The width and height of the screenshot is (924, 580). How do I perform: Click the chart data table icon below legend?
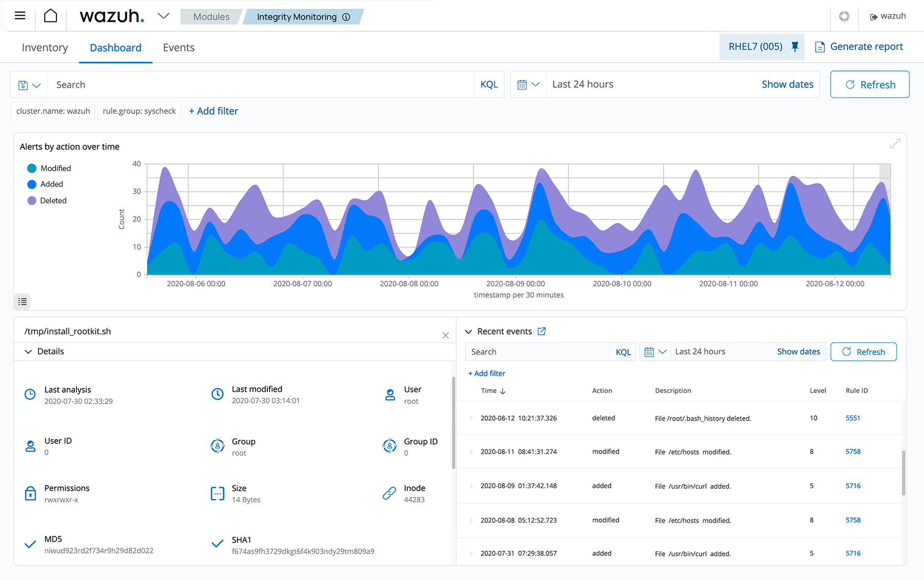(x=22, y=302)
